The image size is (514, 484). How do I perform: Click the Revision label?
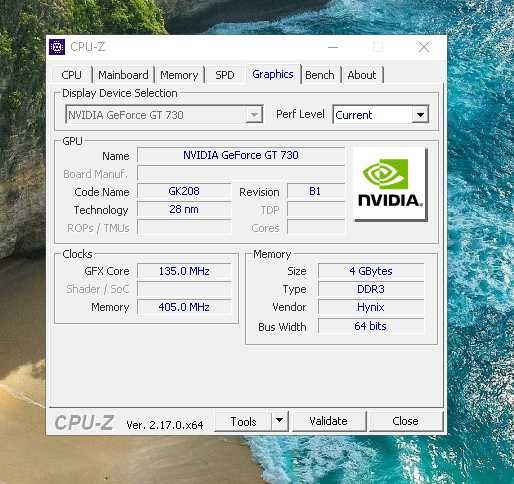(259, 192)
